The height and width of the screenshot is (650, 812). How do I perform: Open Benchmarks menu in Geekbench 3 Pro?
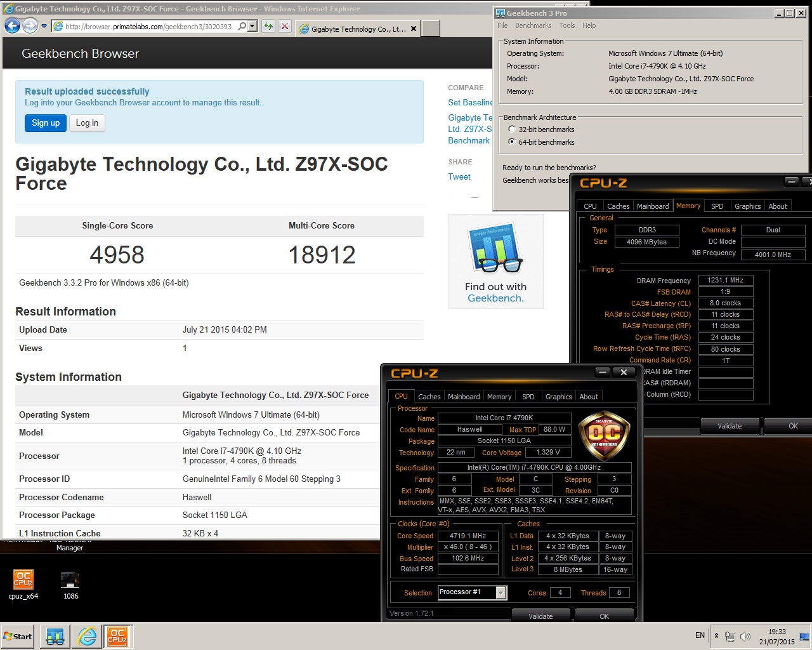(x=533, y=25)
